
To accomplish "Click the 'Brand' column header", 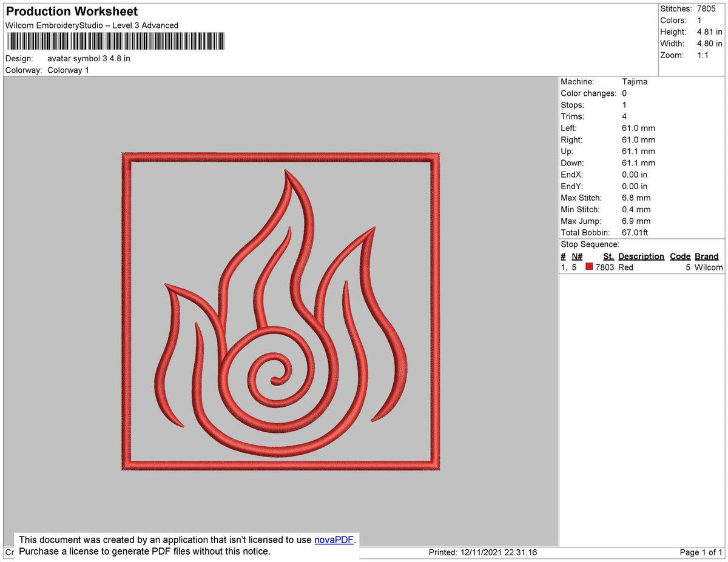I will (707, 256).
